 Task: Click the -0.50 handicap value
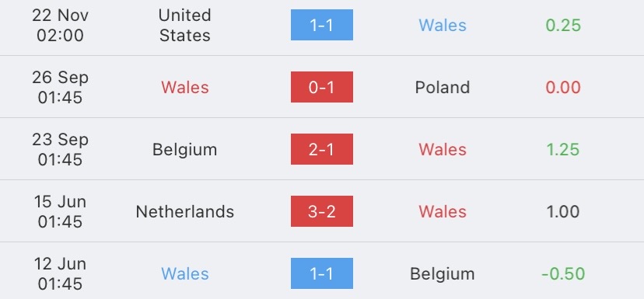point(563,274)
